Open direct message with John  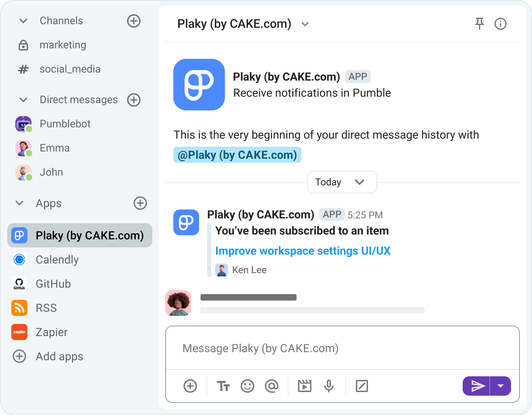[51, 172]
